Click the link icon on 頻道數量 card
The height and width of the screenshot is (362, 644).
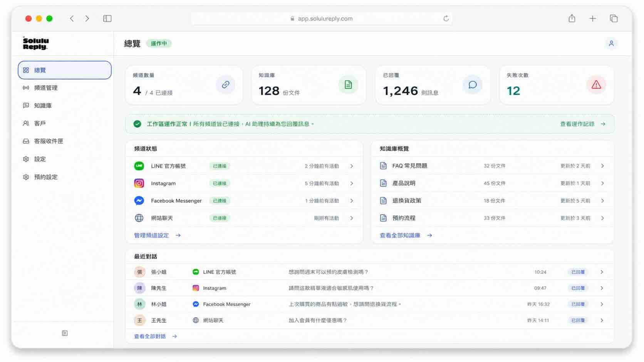point(226,85)
